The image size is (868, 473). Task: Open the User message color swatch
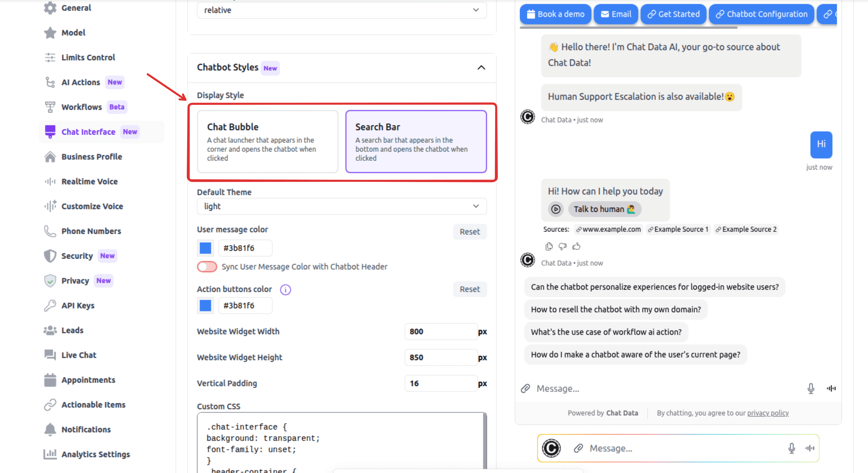pos(205,248)
